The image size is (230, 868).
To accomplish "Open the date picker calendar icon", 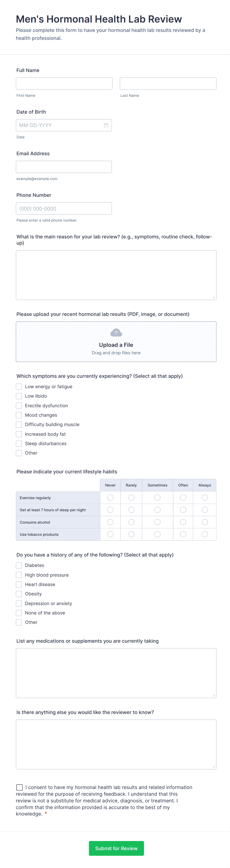I will coord(106,125).
